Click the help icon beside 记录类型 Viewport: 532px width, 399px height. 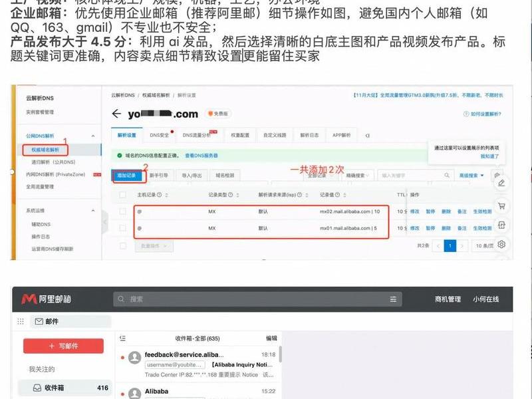pyautogui.click(x=230, y=195)
